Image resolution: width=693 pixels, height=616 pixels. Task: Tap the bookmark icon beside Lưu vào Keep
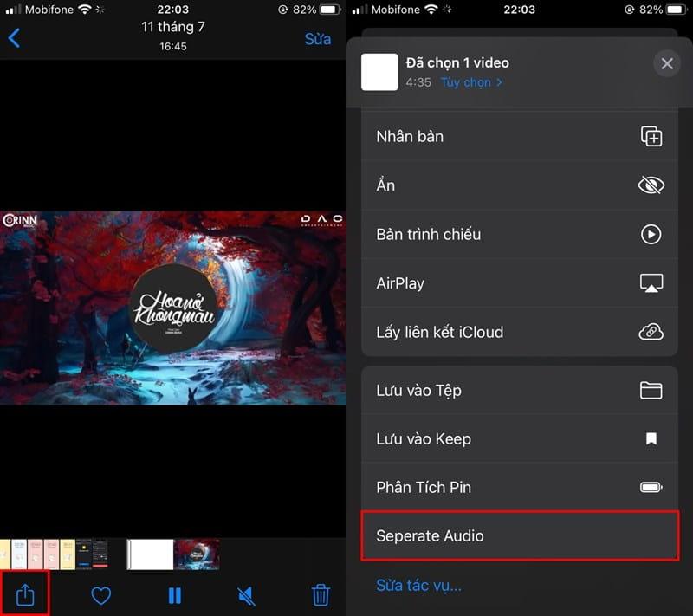[x=651, y=438]
